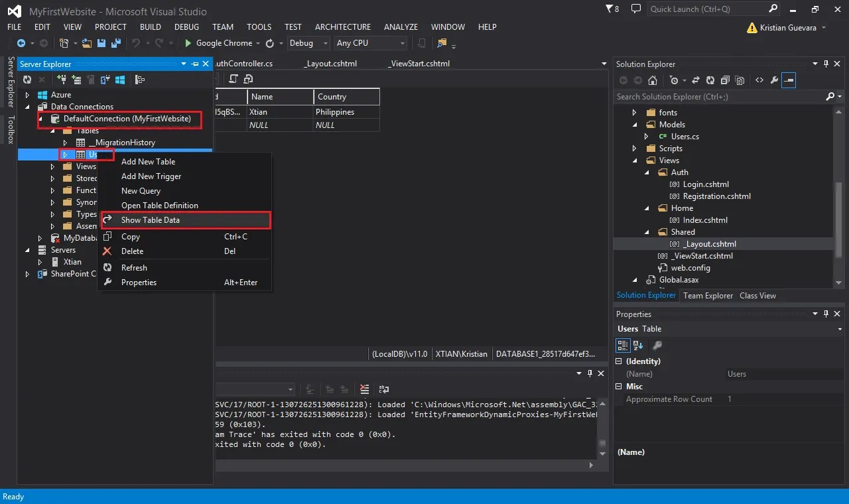This screenshot has height=504, width=849.
Task: Switch to the Team Explorer tab
Action: pos(708,296)
